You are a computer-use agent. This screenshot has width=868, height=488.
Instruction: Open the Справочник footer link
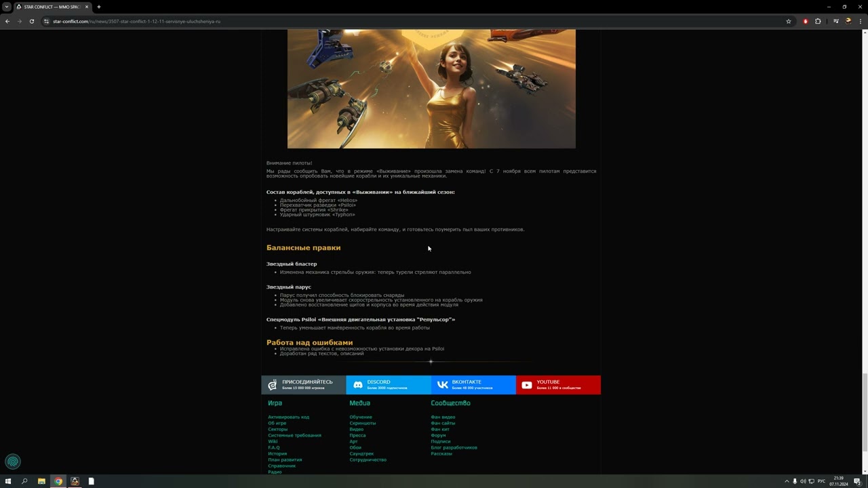(x=281, y=466)
